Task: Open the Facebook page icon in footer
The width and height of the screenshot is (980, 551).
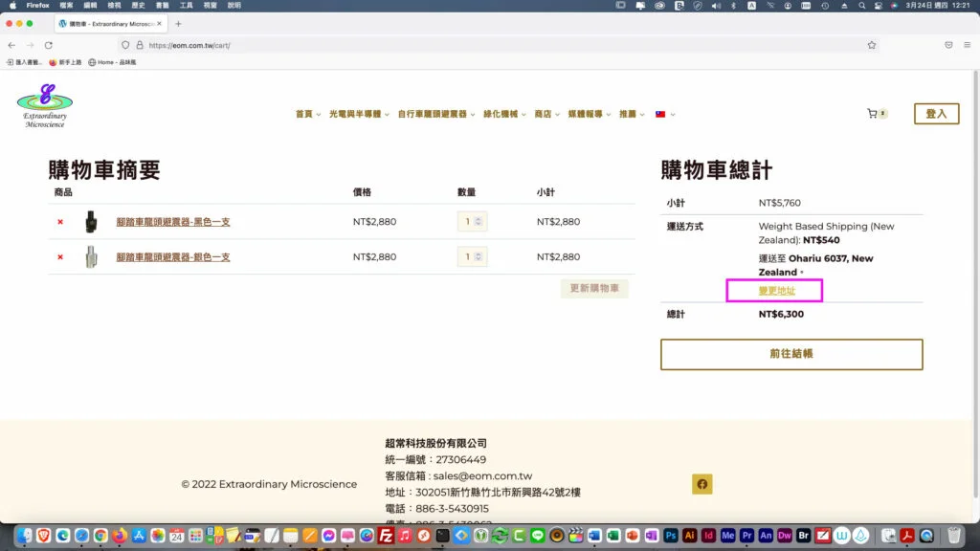Action: pos(702,484)
